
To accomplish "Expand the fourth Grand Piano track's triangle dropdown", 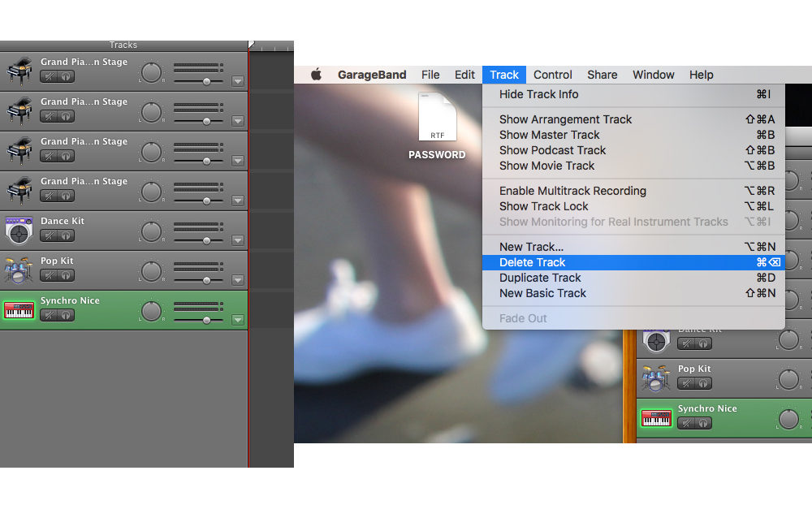I will click(x=238, y=201).
